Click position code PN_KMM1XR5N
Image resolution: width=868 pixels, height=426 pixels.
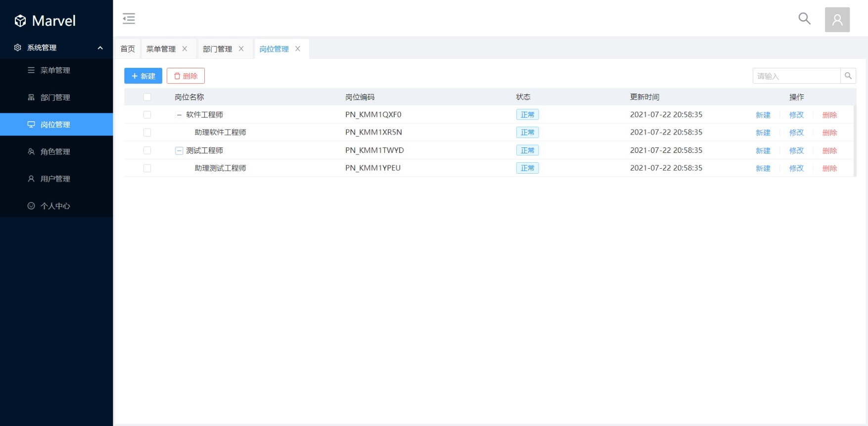(x=373, y=133)
